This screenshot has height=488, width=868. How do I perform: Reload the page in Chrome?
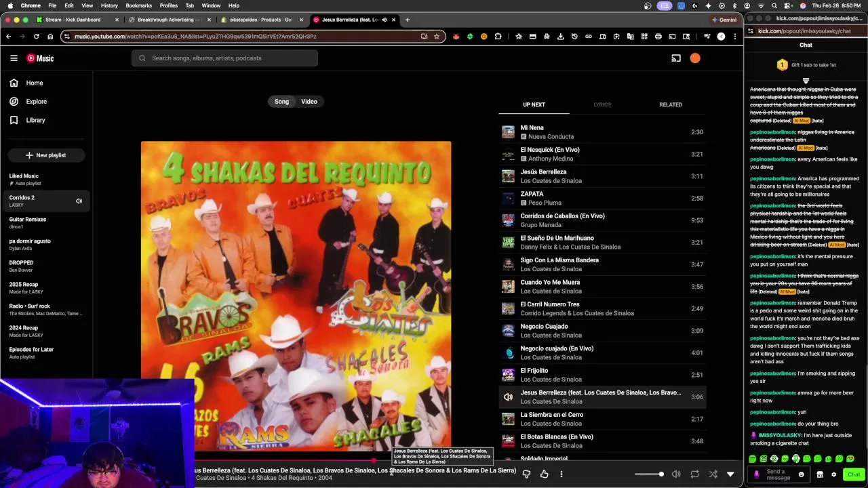coord(36,37)
